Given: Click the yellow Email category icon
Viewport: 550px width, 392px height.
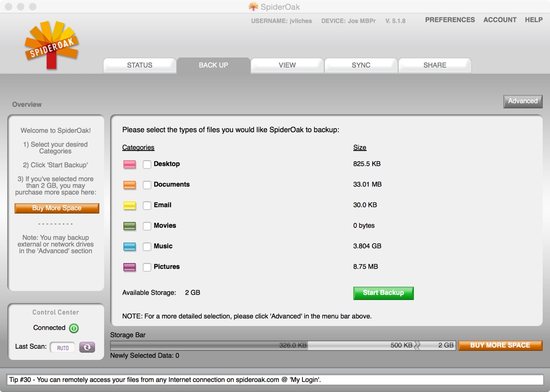Looking at the screenshot, I should point(129,206).
